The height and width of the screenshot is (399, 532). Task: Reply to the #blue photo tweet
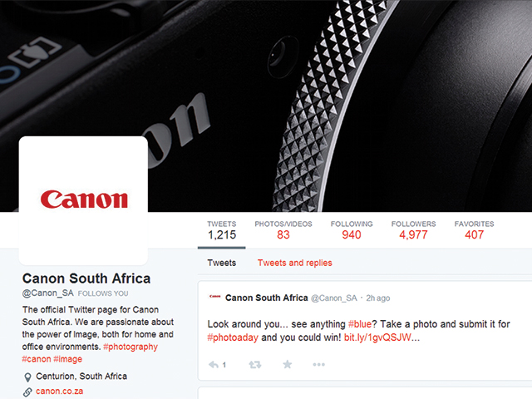[214, 365]
